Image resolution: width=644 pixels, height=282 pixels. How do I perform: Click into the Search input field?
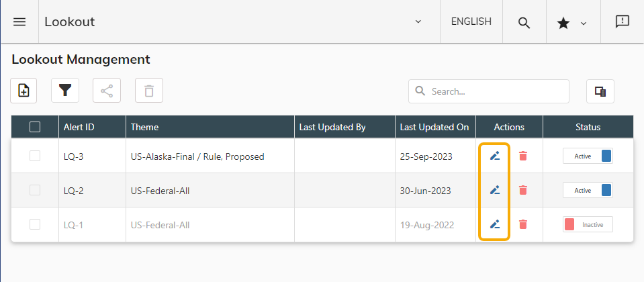click(x=497, y=91)
